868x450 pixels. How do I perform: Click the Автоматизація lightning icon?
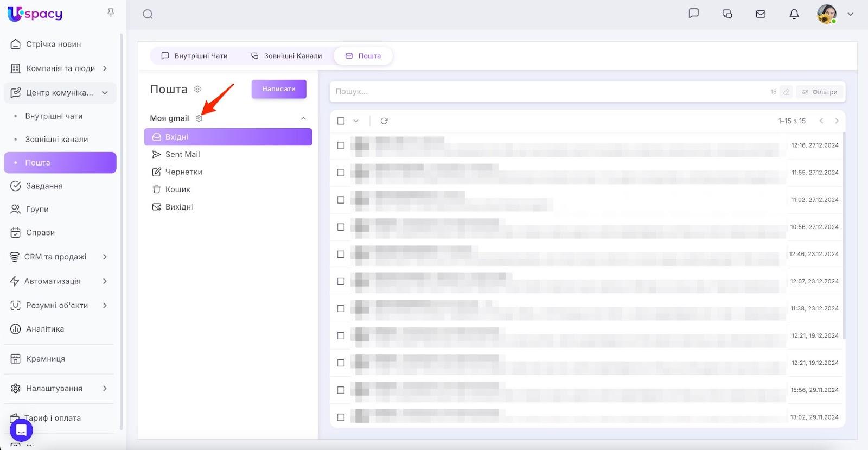point(15,281)
